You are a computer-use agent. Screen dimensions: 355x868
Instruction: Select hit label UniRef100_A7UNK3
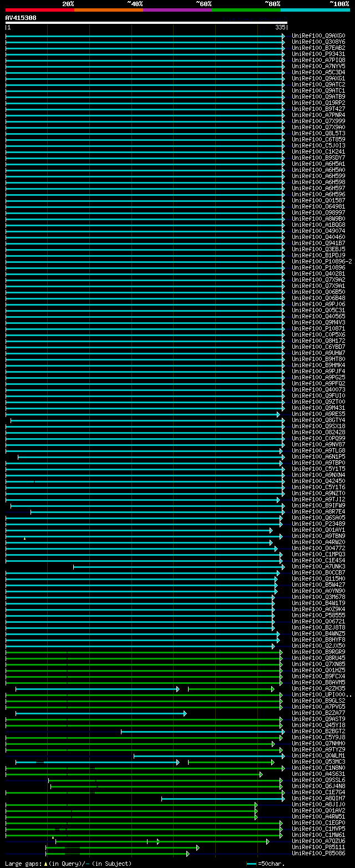coord(318,567)
